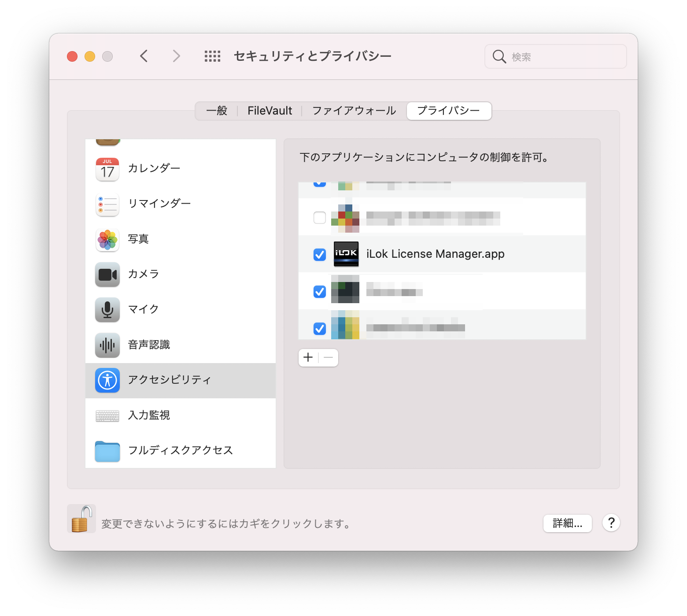Uncheck iLok License Manager.app accessibility permission
Screen dimensions: 687x616
(x=320, y=254)
